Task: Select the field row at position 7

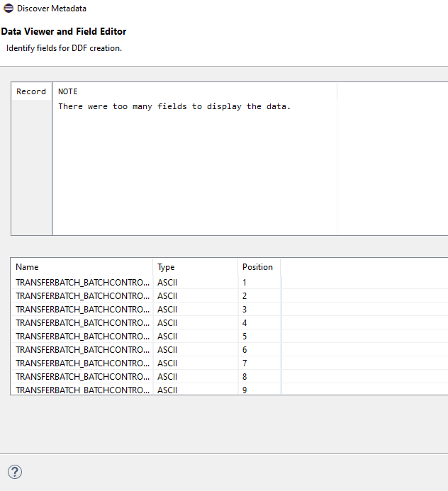Action: [230, 363]
